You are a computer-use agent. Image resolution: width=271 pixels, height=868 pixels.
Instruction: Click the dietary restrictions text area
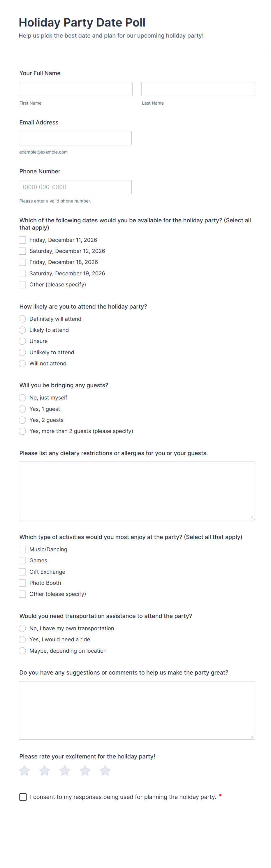[x=136, y=491]
